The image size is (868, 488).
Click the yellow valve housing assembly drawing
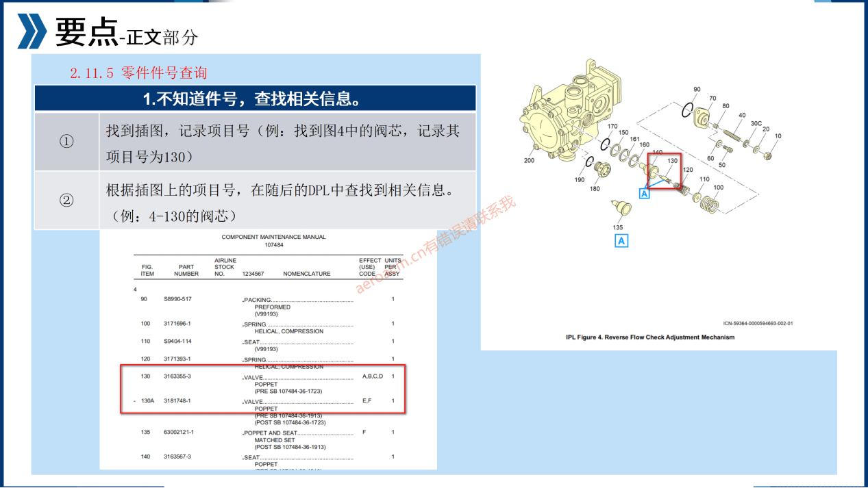(571, 110)
